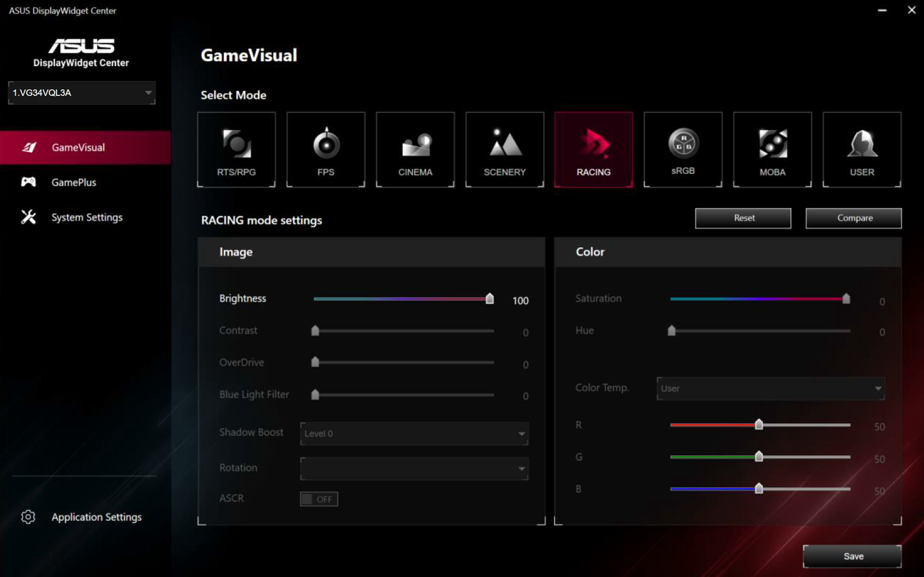The width and height of the screenshot is (924, 577).
Task: Click the GamePlus gamepad icon
Action: (x=29, y=182)
